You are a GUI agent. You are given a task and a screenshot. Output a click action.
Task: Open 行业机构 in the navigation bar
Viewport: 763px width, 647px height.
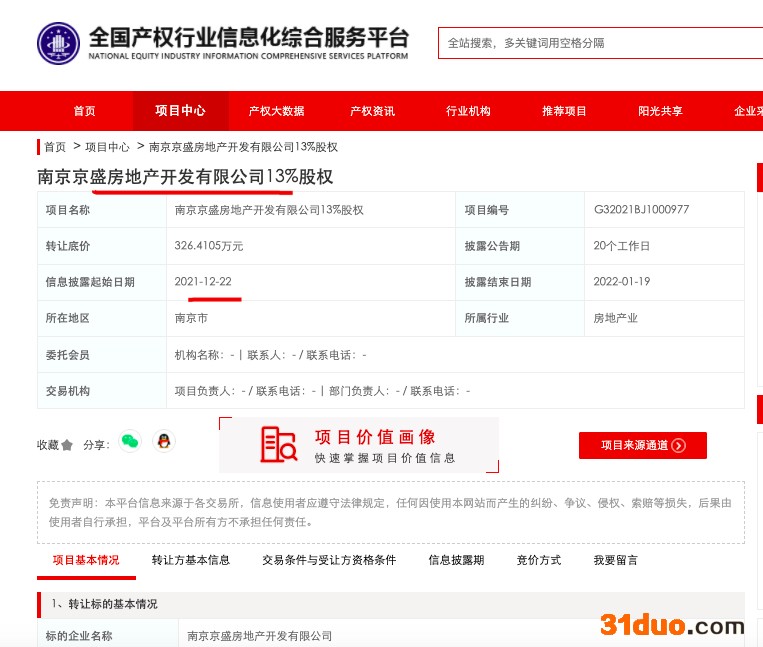point(468,111)
